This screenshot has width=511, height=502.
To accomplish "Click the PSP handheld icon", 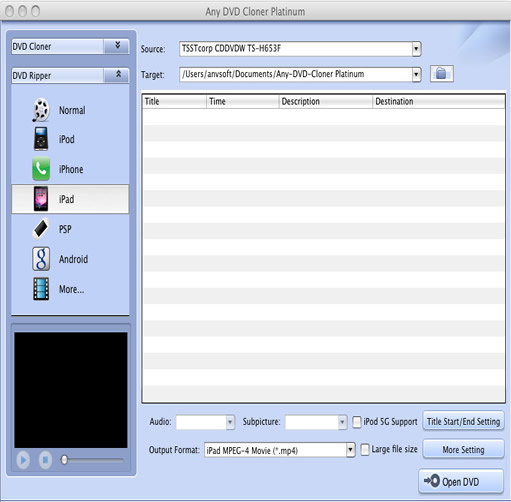I will pyautogui.click(x=41, y=229).
